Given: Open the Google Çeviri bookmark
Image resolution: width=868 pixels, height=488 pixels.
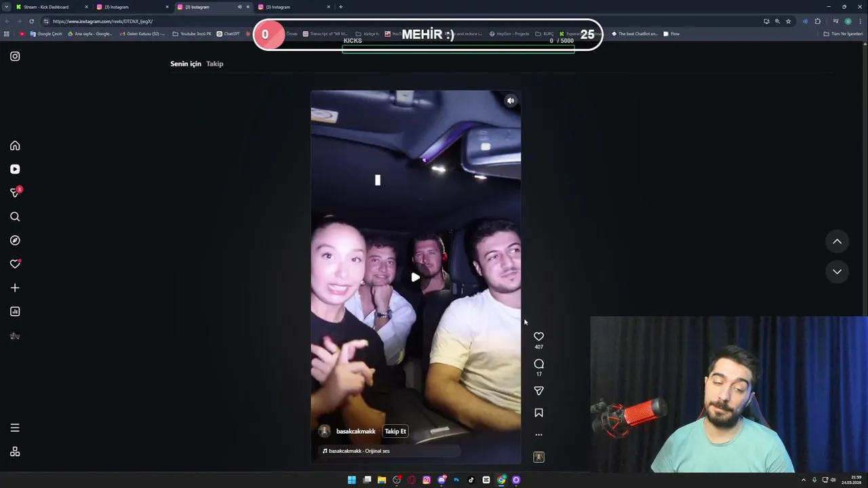Looking at the screenshot, I should point(46,34).
